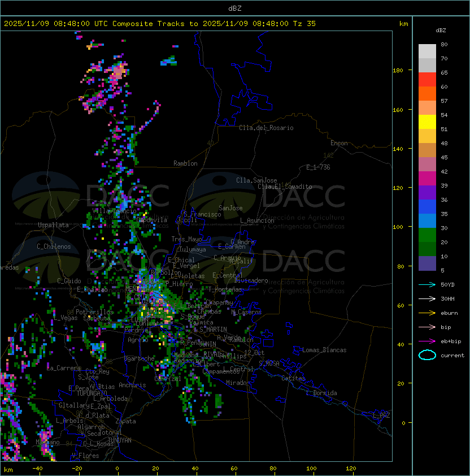Click the 'Clla.del_Rosario' map label
Image resolution: width=470 pixels, height=476 pixels.
266,128
